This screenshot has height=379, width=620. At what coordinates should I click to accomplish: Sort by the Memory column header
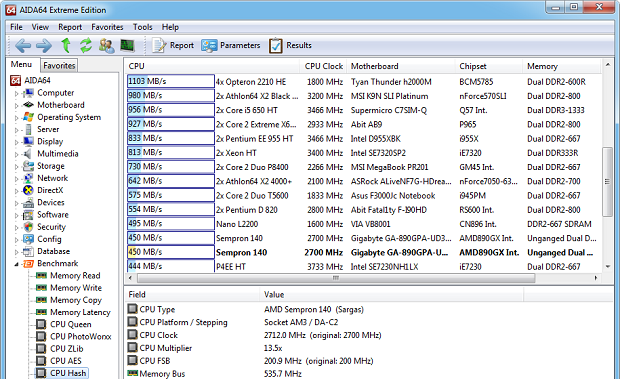pyautogui.click(x=562, y=66)
